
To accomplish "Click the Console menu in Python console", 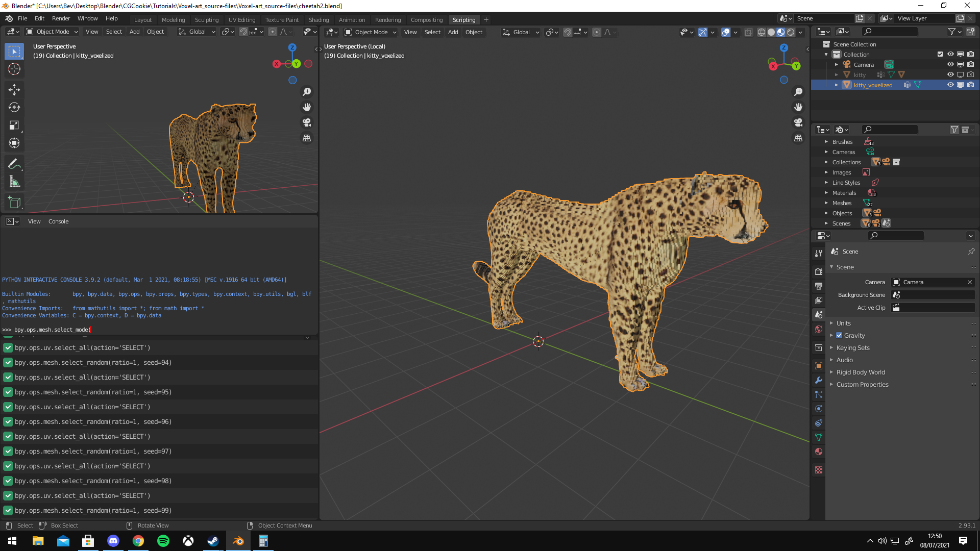I will (x=58, y=221).
